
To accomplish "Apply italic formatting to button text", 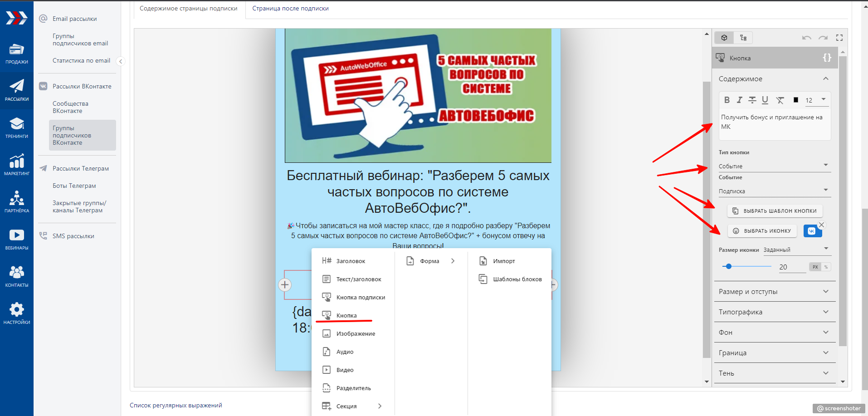I will (739, 100).
